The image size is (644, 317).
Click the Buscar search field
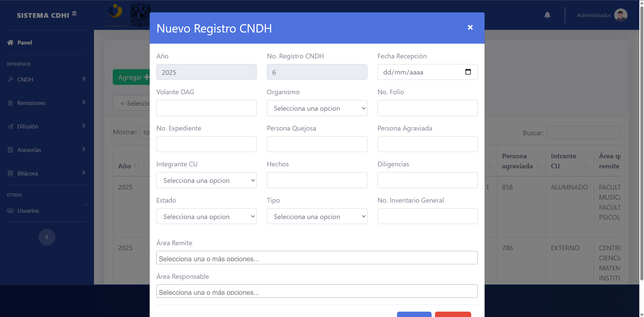(x=584, y=133)
